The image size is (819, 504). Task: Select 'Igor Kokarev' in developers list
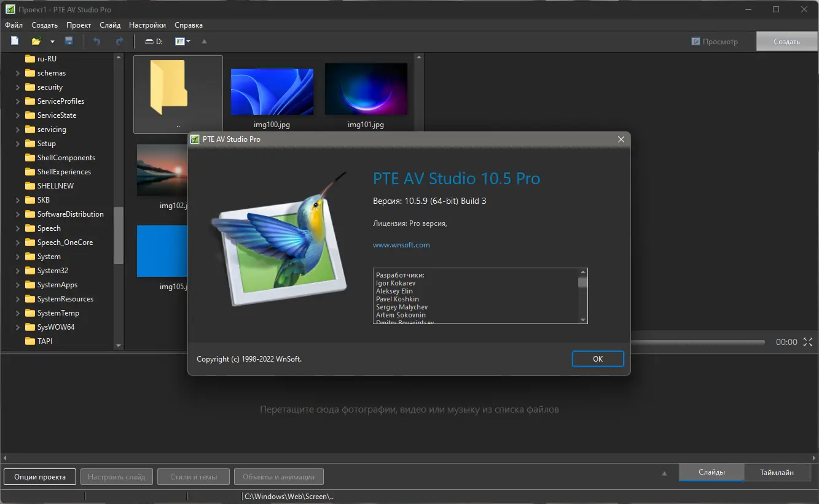click(x=396, y=284)
